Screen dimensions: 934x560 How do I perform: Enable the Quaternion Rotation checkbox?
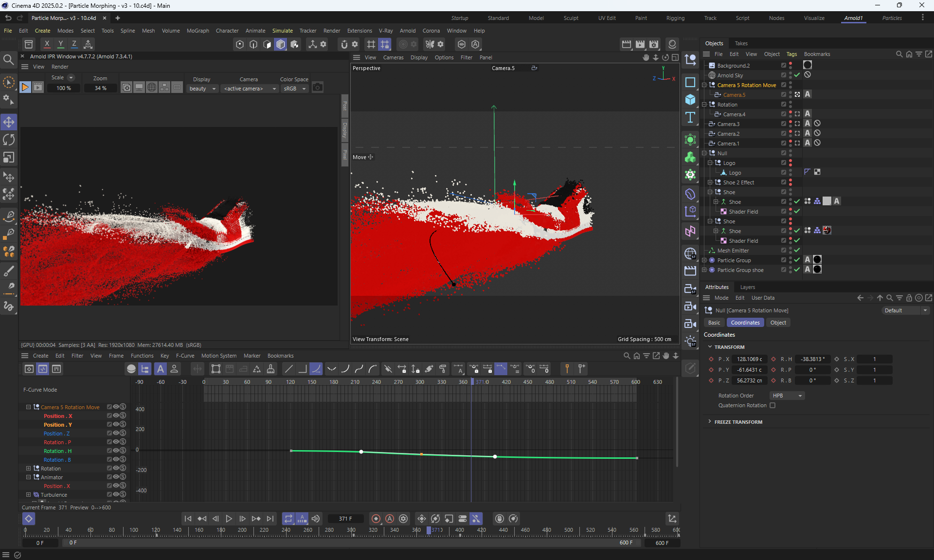772,405
